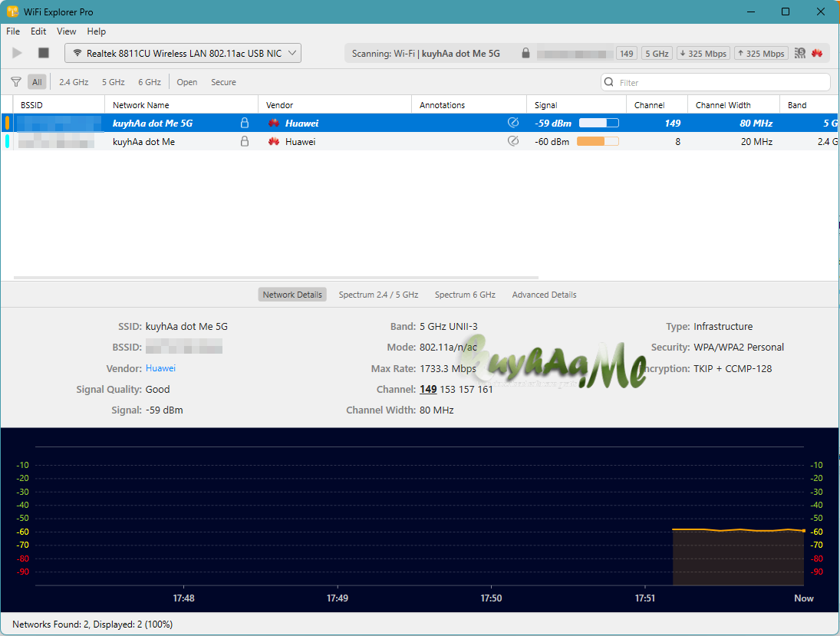Click 80 MHz cell in selected row
840x636 pixels.
click(756, 124)
